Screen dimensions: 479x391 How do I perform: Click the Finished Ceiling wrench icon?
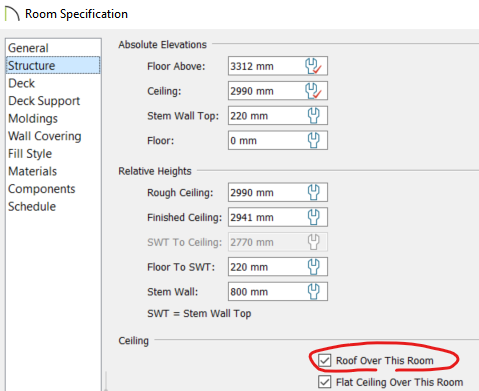[x=313, y=217]
